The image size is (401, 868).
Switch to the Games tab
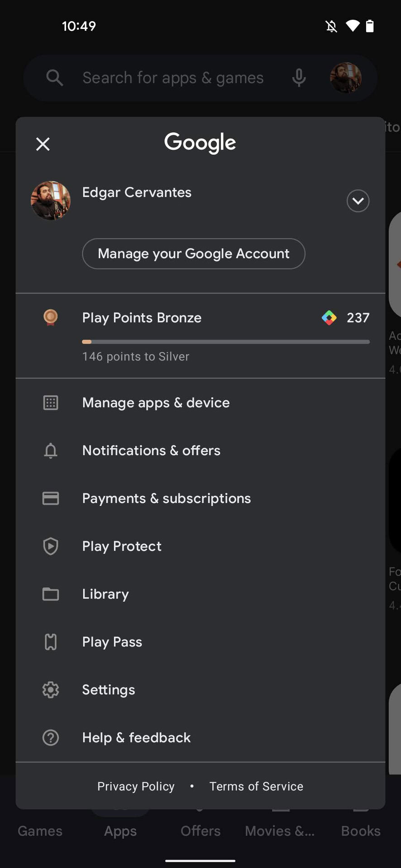tap(40, 831)
